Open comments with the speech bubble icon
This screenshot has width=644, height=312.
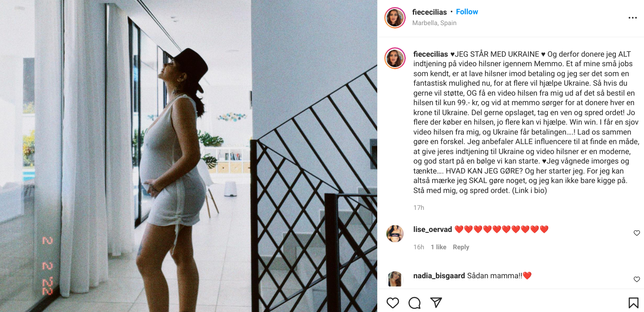point(414,302)
